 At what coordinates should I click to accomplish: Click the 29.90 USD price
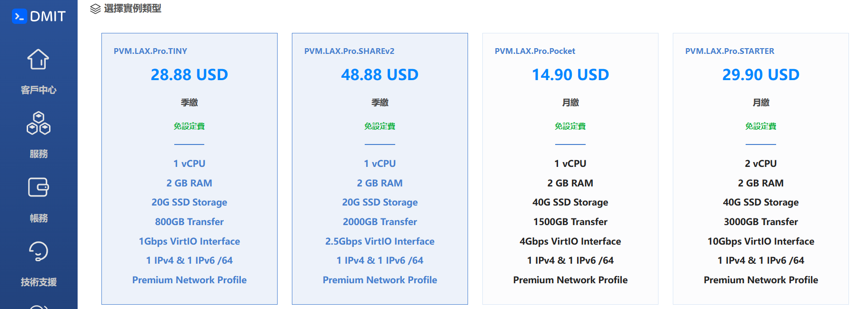coord(761,75)
